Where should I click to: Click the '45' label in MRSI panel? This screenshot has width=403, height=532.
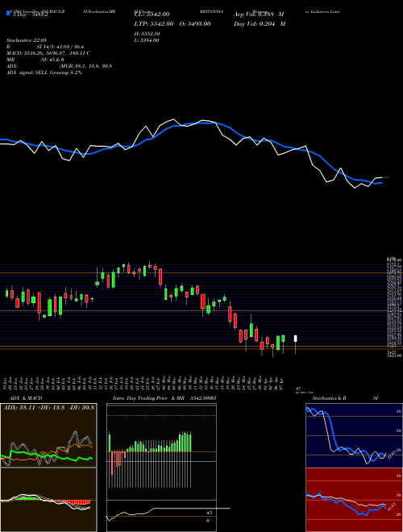(x=210, y=513)
